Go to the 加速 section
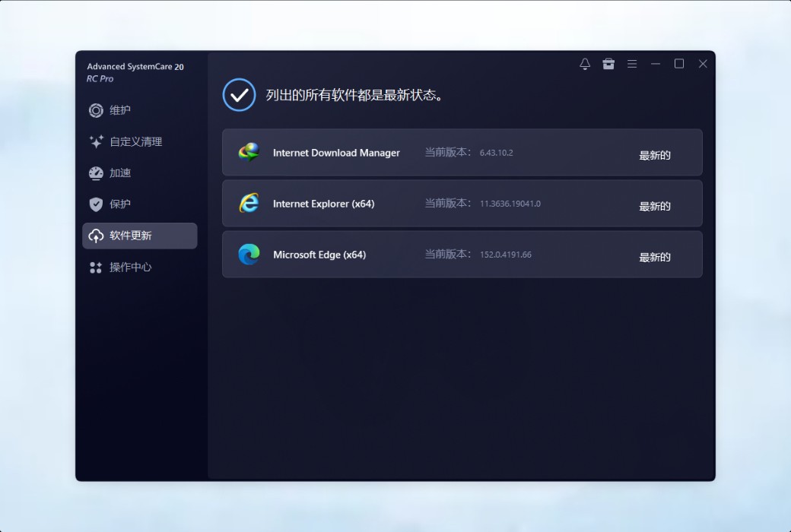791x532 pixels. [x=140, y=173]
